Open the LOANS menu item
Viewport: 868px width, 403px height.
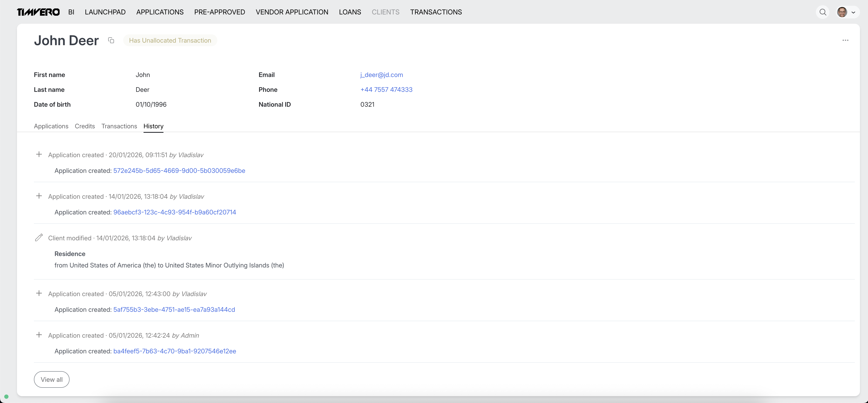coord(350,12)
